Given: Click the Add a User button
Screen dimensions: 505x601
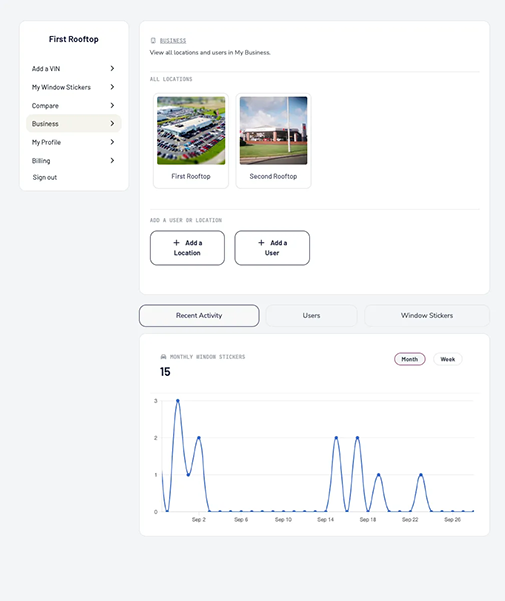Looking at the screenshot, I should coord(272,248).
